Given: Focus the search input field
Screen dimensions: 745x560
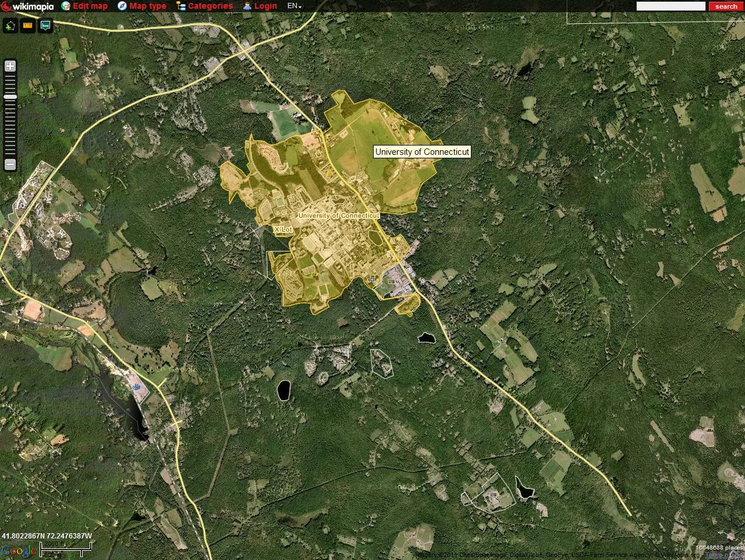Looking at the screenshot, I should [x=670, y=6].
